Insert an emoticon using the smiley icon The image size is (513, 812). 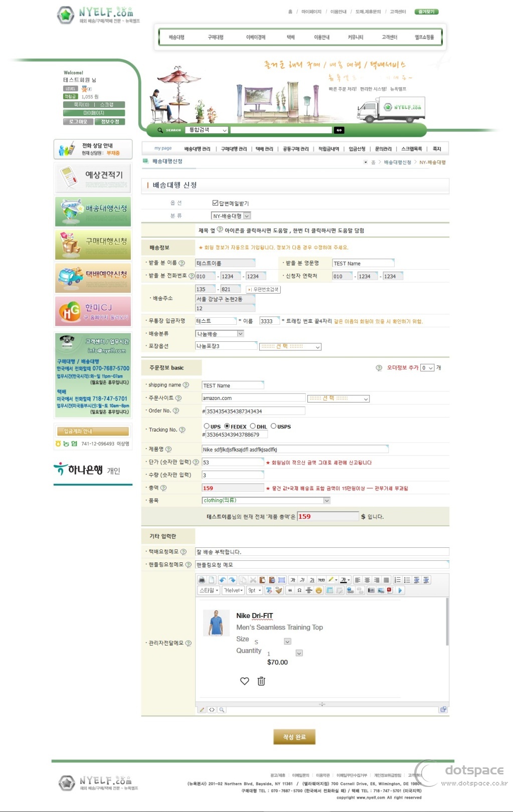(318, 590)
